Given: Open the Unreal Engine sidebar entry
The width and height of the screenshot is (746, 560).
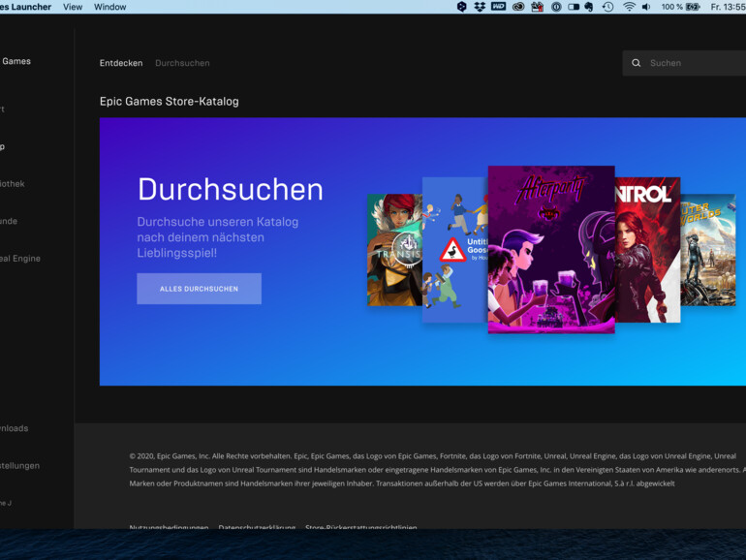Looking at the screenshot, I should pos(21,259).
